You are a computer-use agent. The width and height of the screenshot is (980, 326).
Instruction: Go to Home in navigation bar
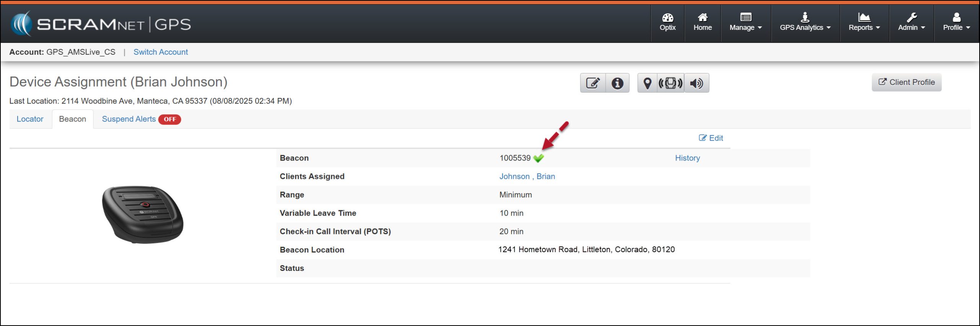702,22
